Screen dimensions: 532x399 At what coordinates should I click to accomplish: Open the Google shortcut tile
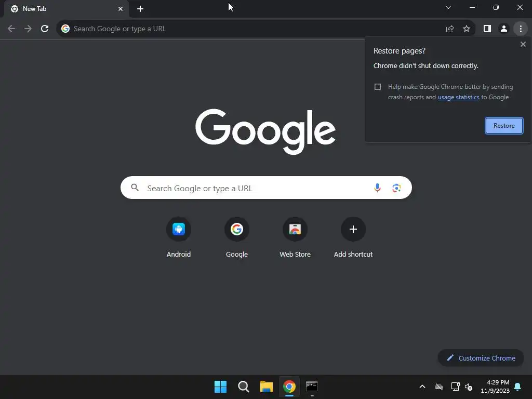pyautogui.click(x=237, y=237)
